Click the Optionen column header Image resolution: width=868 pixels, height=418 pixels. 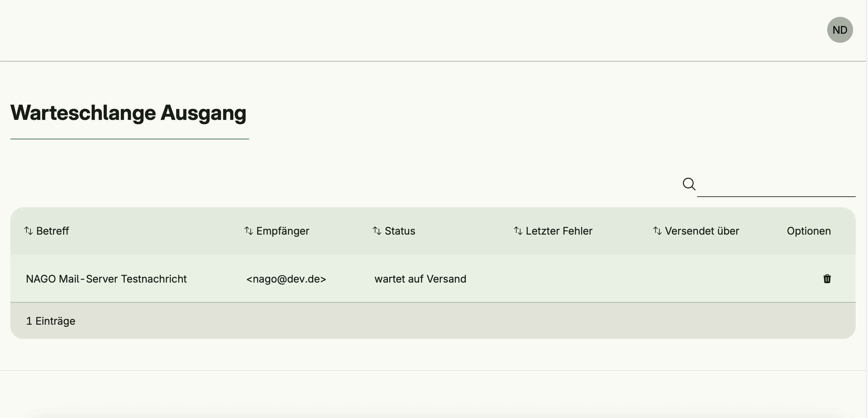[809, 231]
